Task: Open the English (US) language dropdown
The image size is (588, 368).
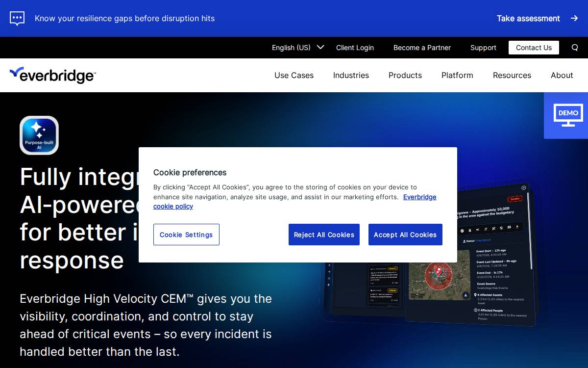Action: click(x=298, y=48)
